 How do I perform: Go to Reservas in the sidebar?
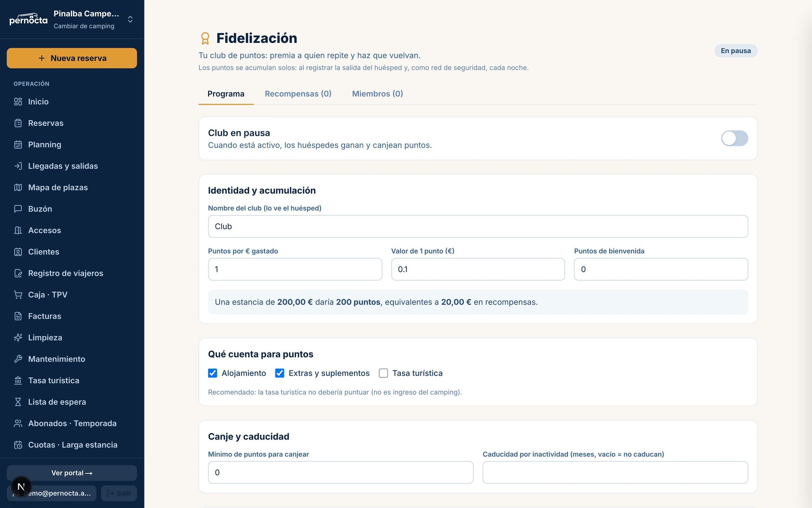pyautogui.click(x=72, y=123)
